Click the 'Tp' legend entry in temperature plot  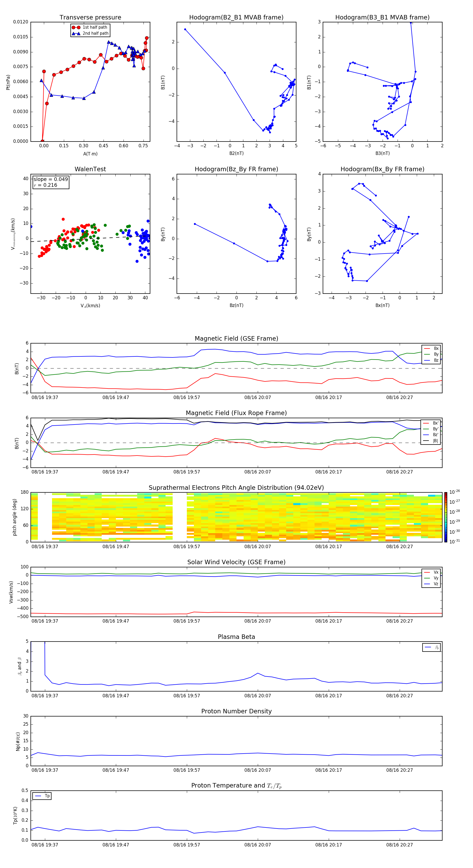pos(42,796)
